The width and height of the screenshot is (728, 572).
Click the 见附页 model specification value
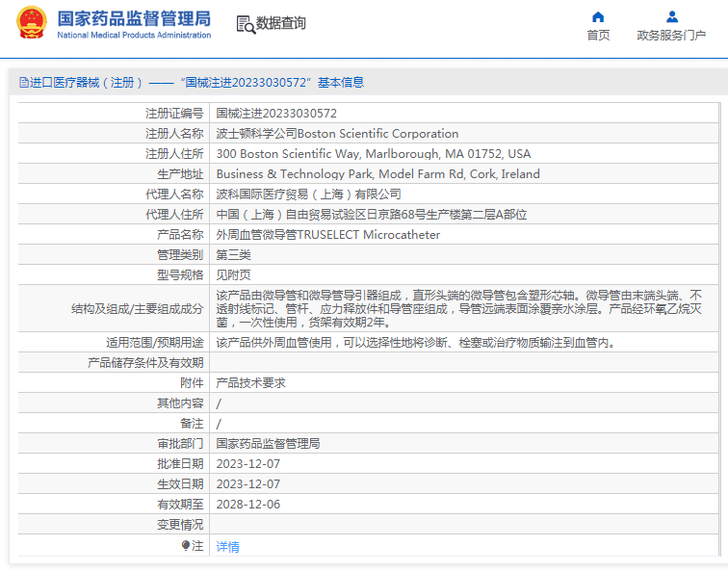coord(234,274)
